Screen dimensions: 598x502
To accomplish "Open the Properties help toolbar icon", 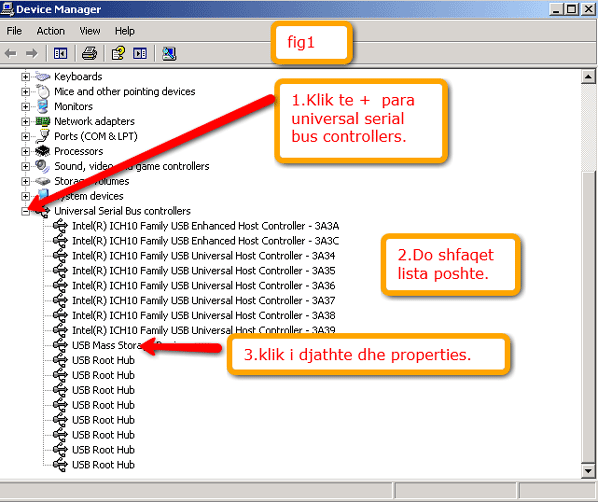I will point(118,53).
